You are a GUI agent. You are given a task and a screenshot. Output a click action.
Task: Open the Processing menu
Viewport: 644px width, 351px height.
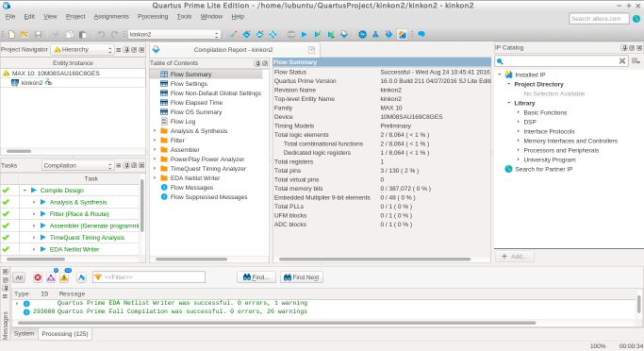pos(153,16)
